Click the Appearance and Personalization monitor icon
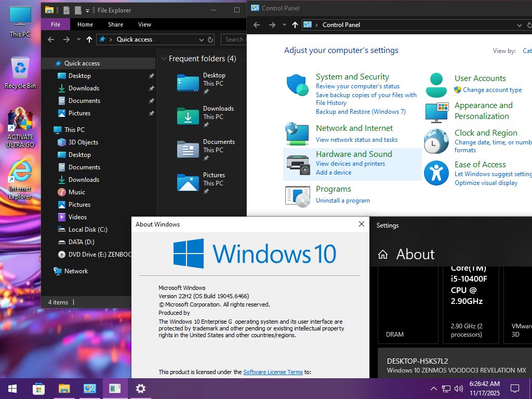Viewport: 532px width, 399px height. (436, 112)
